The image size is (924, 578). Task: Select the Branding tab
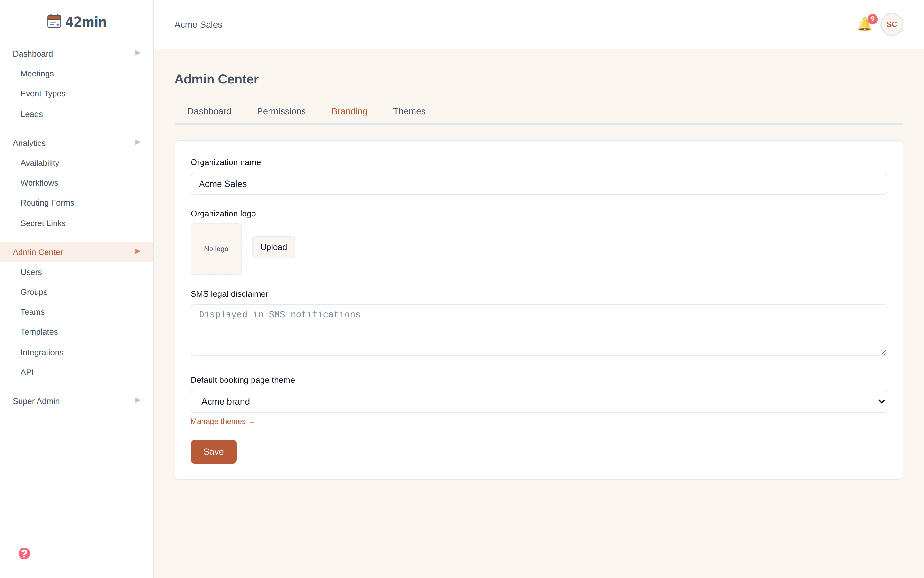tap(349, 111)
